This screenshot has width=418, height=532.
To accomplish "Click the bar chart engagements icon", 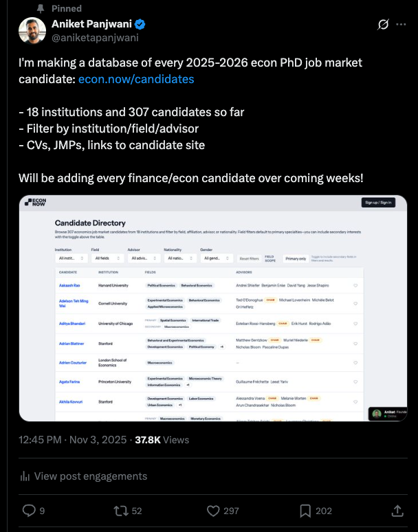I will tap(25, 476).
